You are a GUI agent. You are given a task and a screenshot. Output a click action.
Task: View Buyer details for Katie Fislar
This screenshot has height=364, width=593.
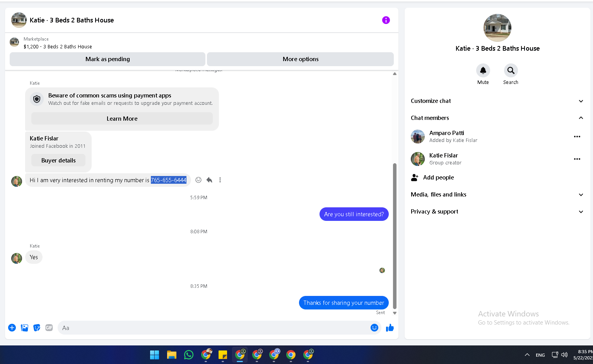pos(58,161)
